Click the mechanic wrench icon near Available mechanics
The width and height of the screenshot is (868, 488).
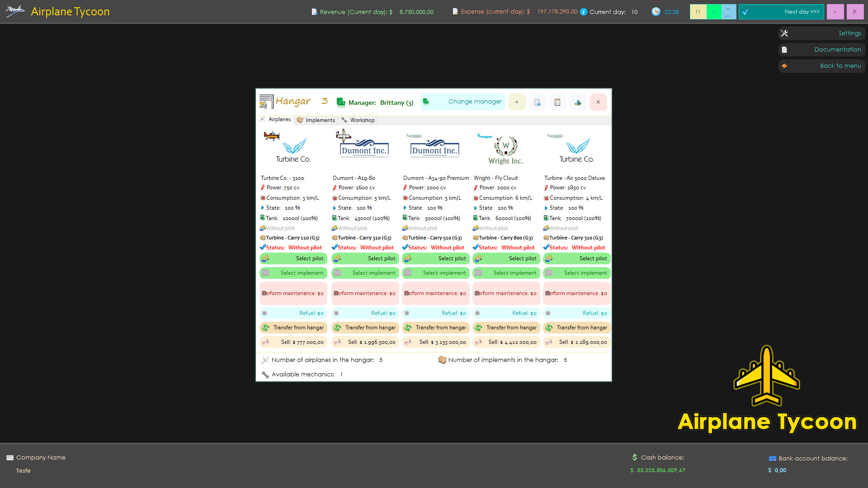point(266,375)
